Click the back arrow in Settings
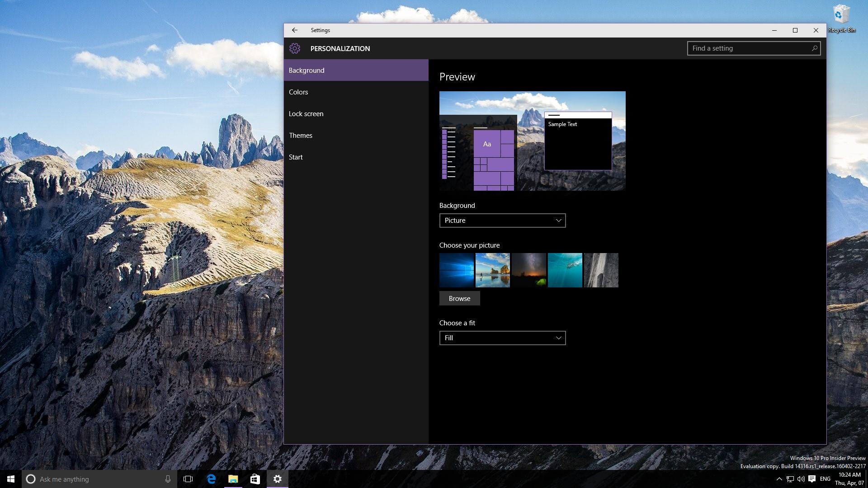 295,30
